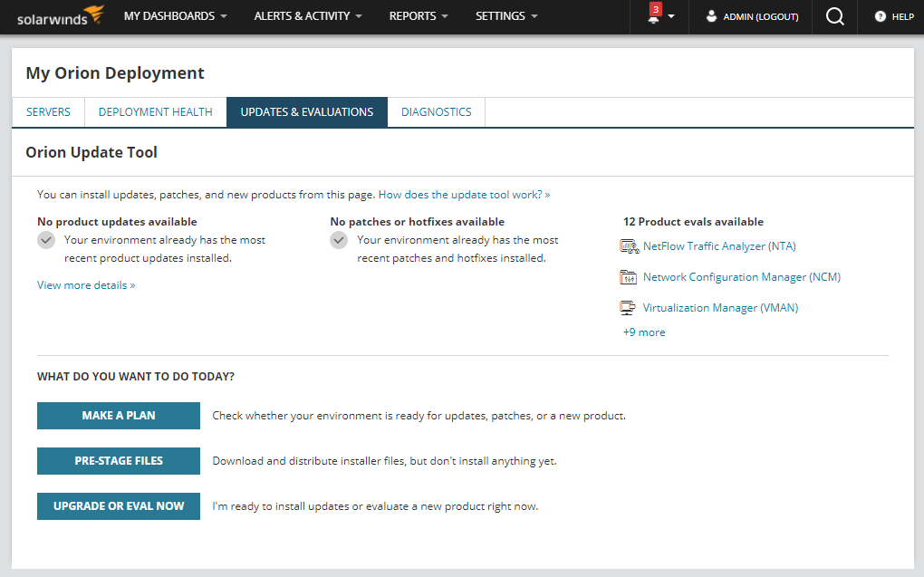Viewport: 924px width, 577px height.
Task: Select the Updates & Evaluations tab
Action: 307,112
